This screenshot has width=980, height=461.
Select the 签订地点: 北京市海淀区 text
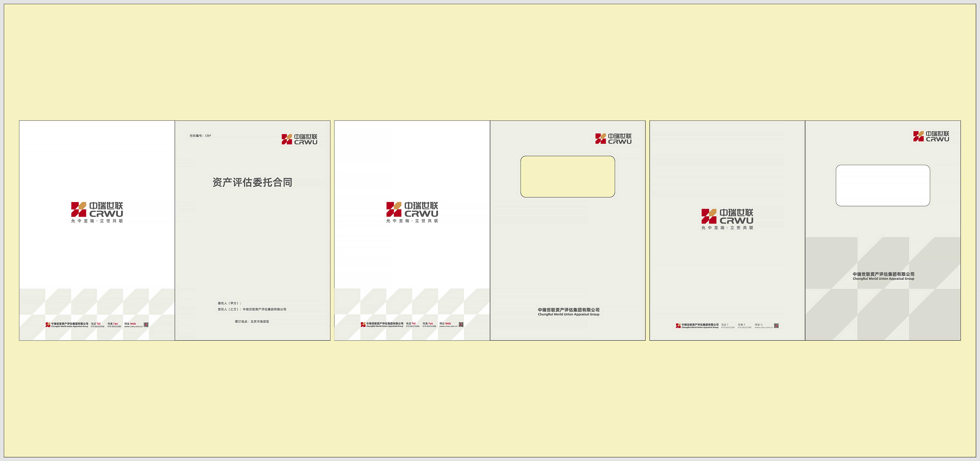click(x=252, y=321)
